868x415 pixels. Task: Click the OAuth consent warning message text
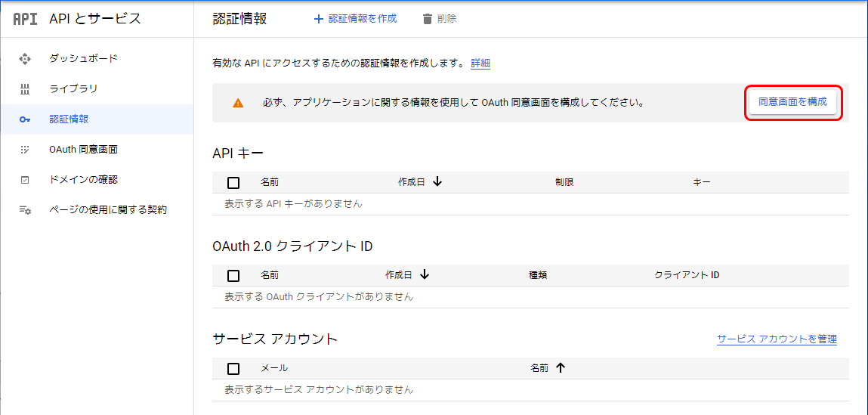point(453,103)
